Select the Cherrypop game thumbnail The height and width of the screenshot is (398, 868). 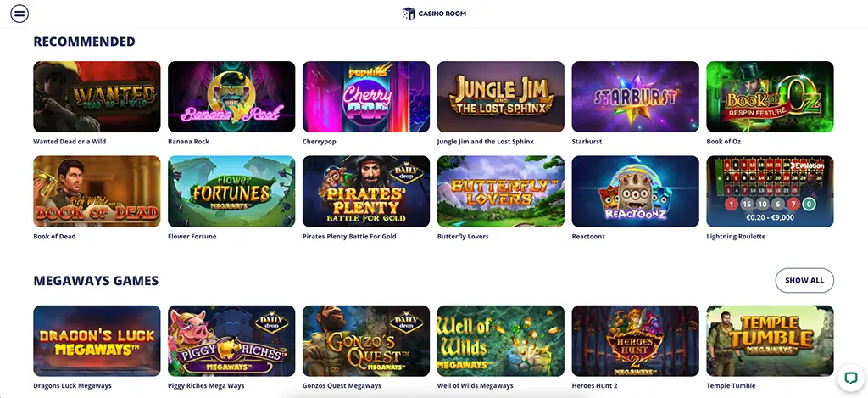click(366, 97)
